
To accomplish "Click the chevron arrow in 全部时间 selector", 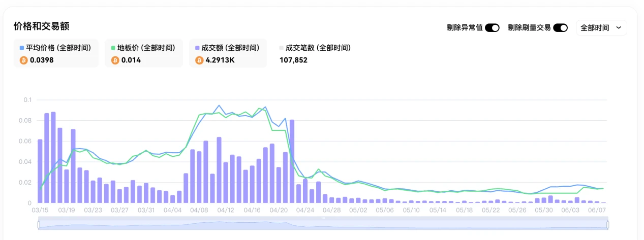I will (x=619, y=28).
